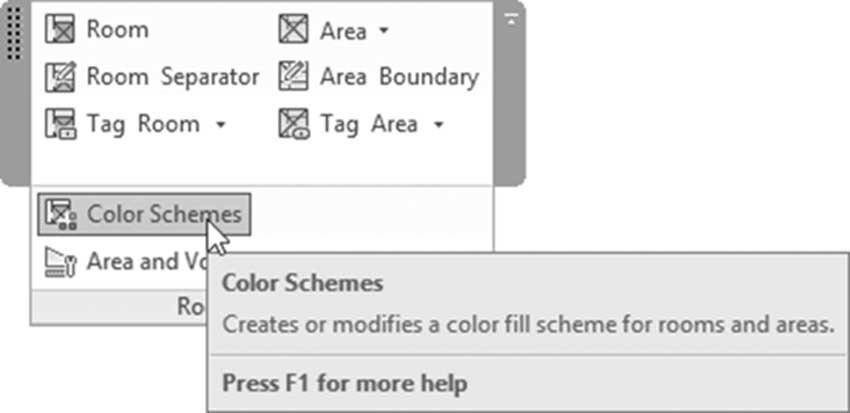Open the Tag Area dropdown arrow
The height and width of the screenshot is (413, 850).
439,126
